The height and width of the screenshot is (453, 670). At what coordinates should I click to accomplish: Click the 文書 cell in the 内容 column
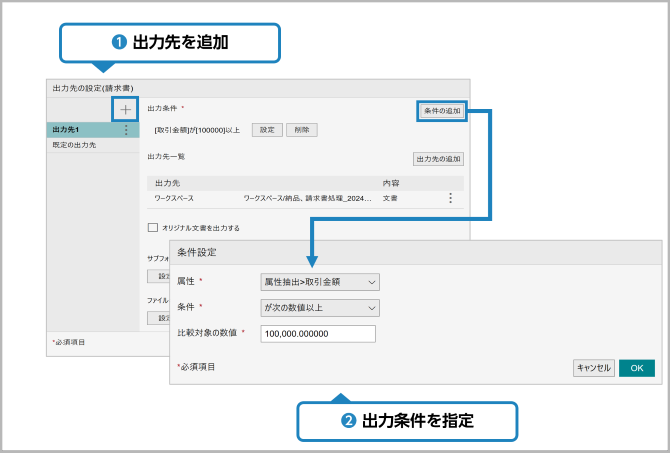(390, 198)
